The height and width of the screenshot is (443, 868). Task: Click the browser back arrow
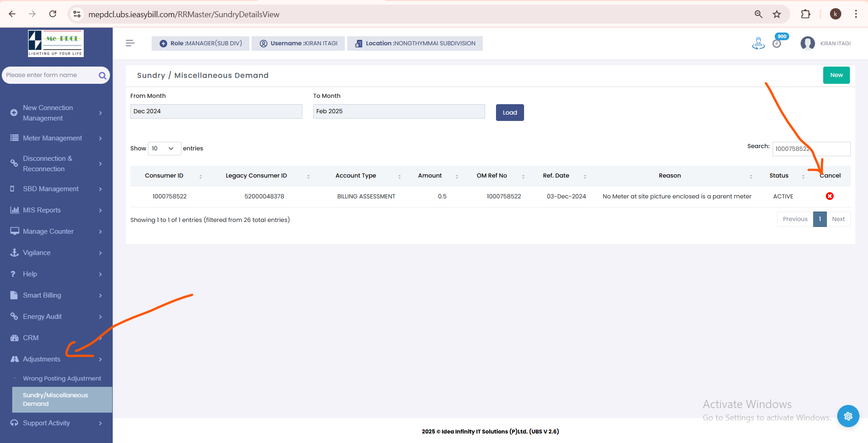click(12, 14)
